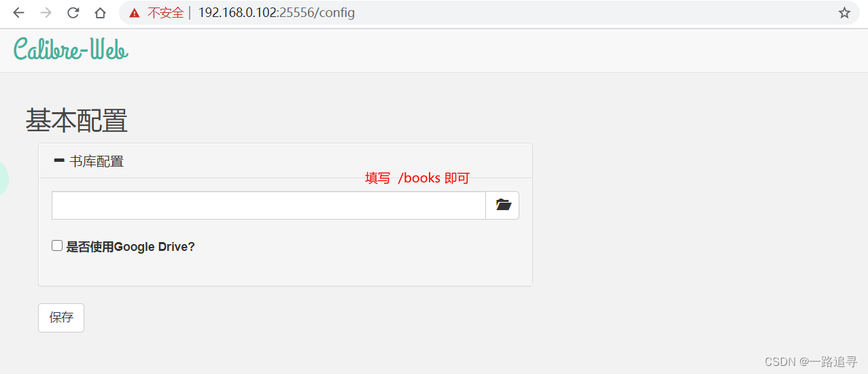Click the 不安全 security label
This screenshot has width=868, height=374.
(x=165, y=13)
